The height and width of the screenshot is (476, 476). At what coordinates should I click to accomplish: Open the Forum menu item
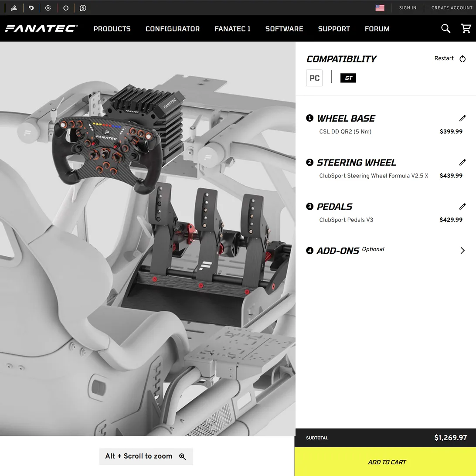pyautogui.click(x=377, y=29)
